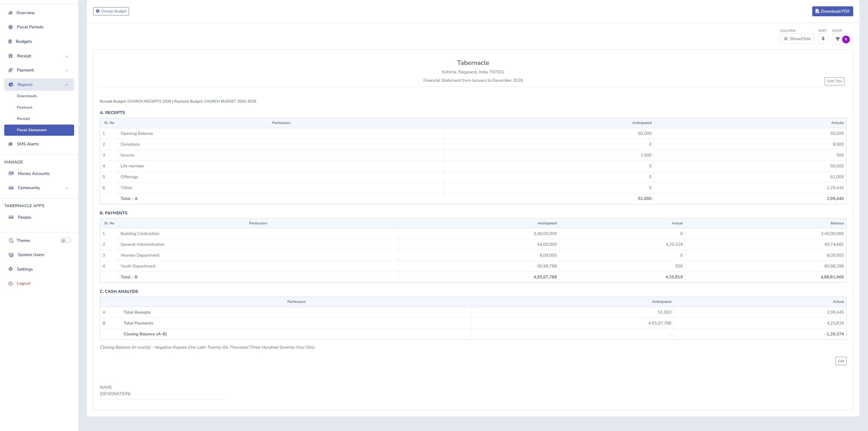Click the Life member row label

point(132,166)
